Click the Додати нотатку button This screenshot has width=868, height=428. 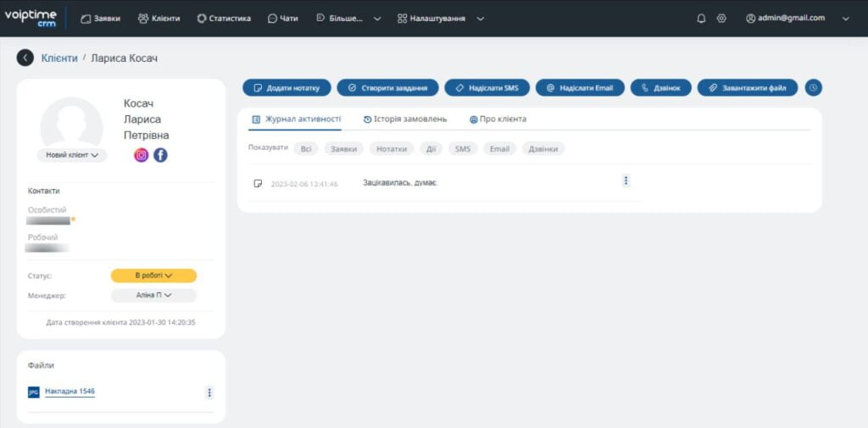coord(287,87)
